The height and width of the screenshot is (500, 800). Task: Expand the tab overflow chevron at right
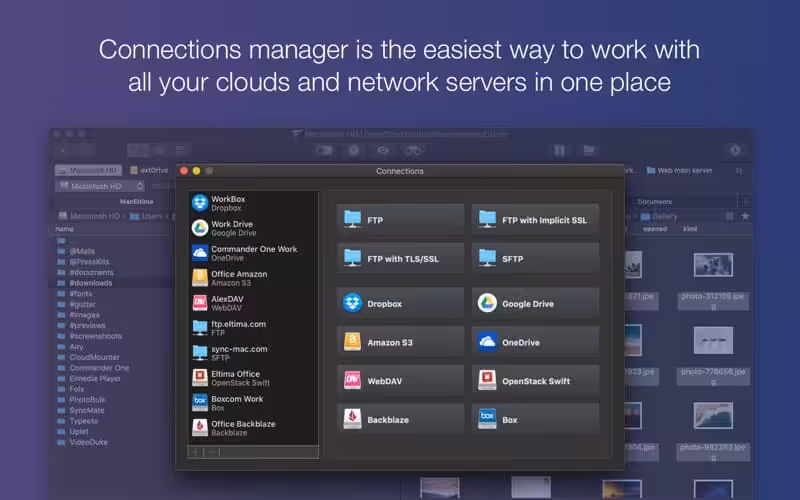pyautogui.click(x=738, y=171)
